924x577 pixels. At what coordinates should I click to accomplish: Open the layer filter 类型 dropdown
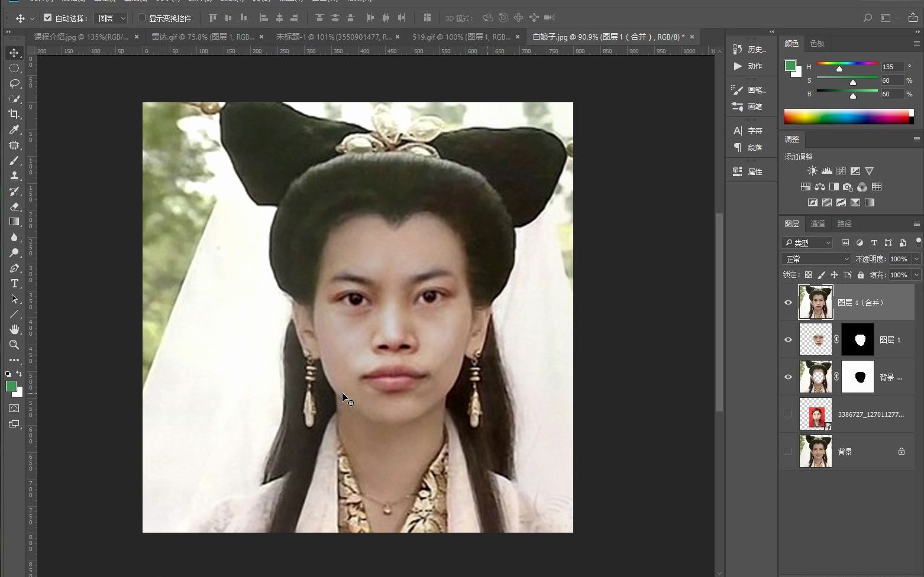pyautogui.click(x=807, y=242)
